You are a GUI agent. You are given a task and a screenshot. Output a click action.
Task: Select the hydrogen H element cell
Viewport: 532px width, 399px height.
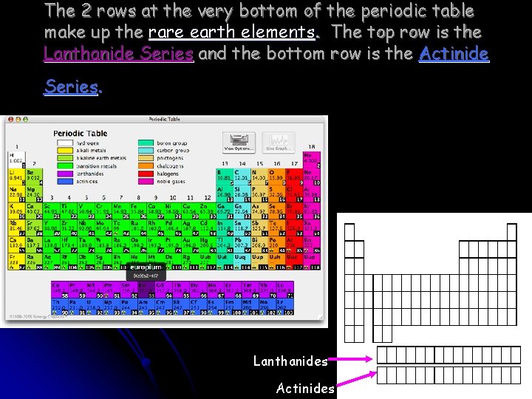click(x=16, y=160)
